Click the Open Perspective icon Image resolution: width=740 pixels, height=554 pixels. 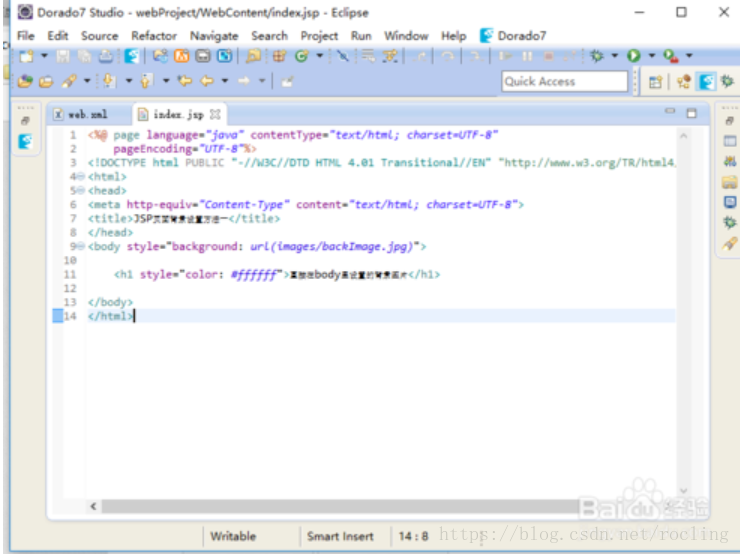655,82
